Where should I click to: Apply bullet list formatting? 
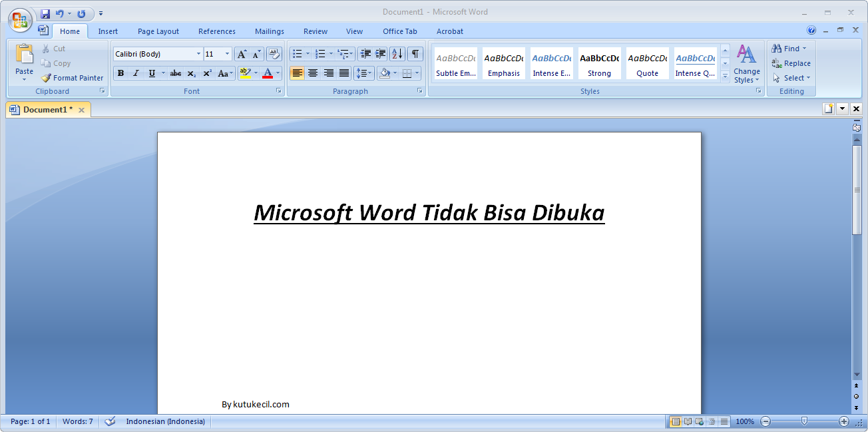click(x=298, y=54)
